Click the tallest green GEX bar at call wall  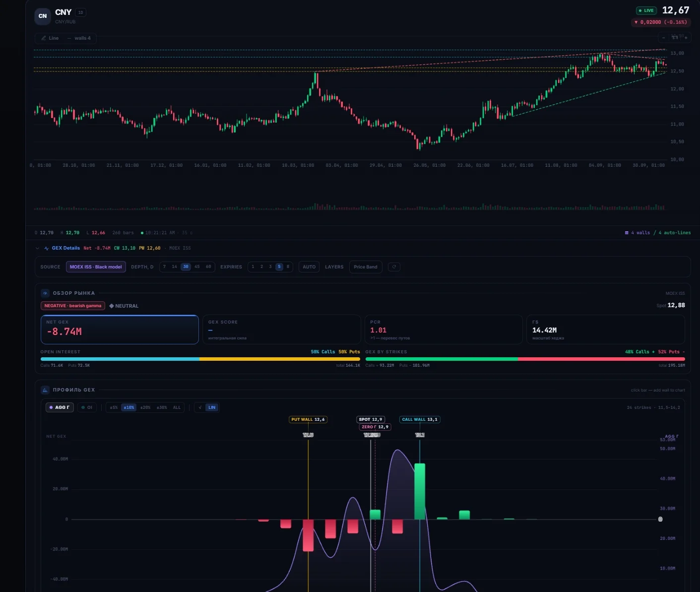pos(420,491)
